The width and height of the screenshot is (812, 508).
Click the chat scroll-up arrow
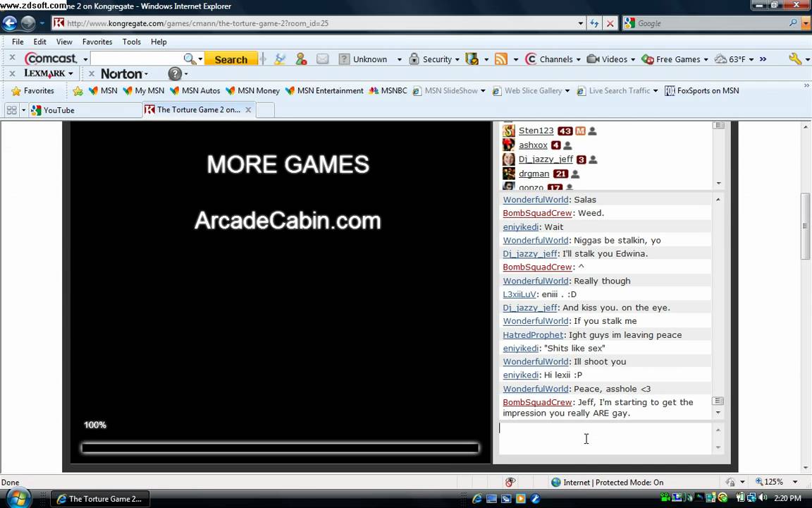click(718, 200)
